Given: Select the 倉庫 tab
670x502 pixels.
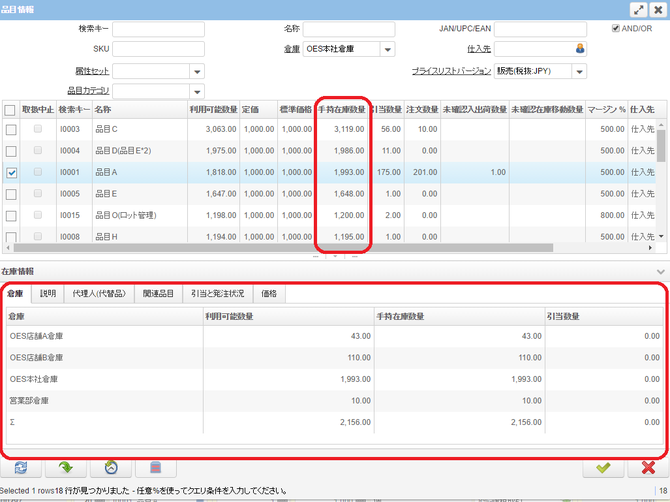Looking at the screenshot, I should pos(16,294).
